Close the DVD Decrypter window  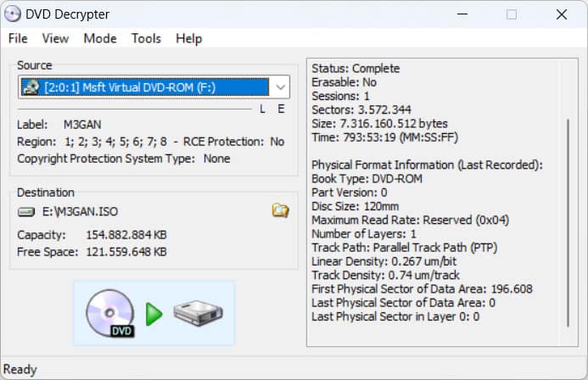tap(562, 14)
